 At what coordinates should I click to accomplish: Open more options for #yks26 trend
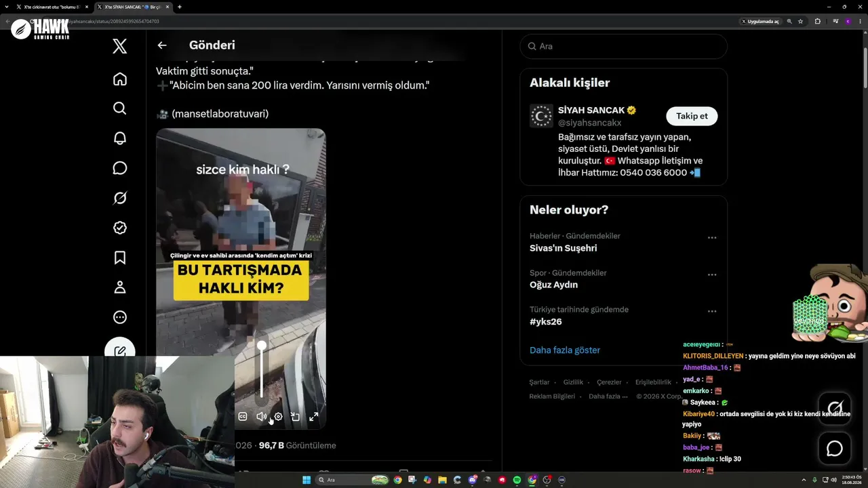[x=712, y=311]
